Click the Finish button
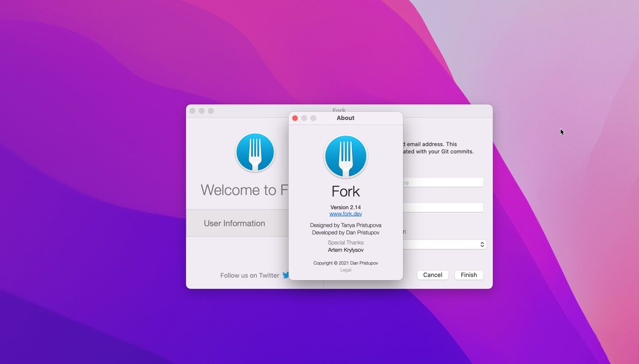This screenshot has height=364, width=639. coord(469,275)
